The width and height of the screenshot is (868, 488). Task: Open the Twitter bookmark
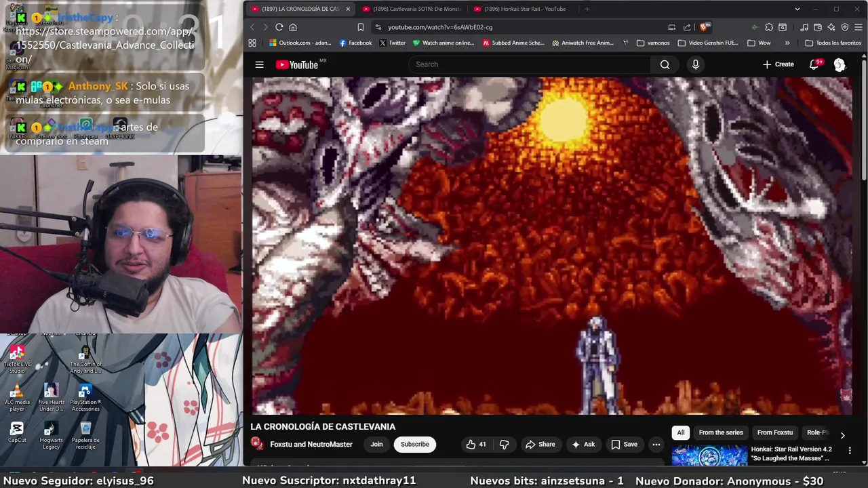click(x=392, y=43)
